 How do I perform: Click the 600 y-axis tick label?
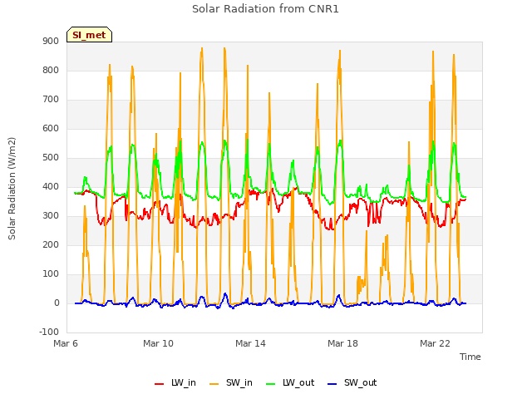51,129
